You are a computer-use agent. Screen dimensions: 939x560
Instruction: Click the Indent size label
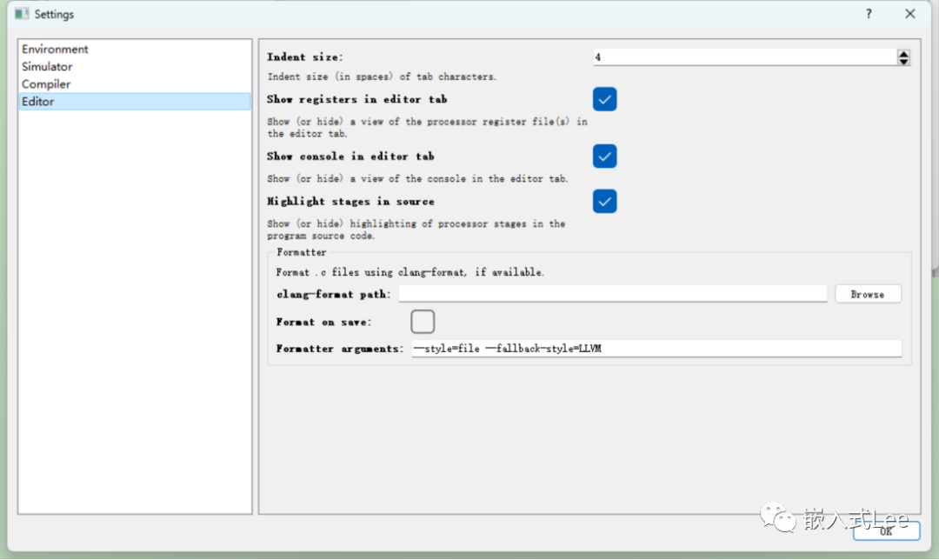tap(305, 57)
